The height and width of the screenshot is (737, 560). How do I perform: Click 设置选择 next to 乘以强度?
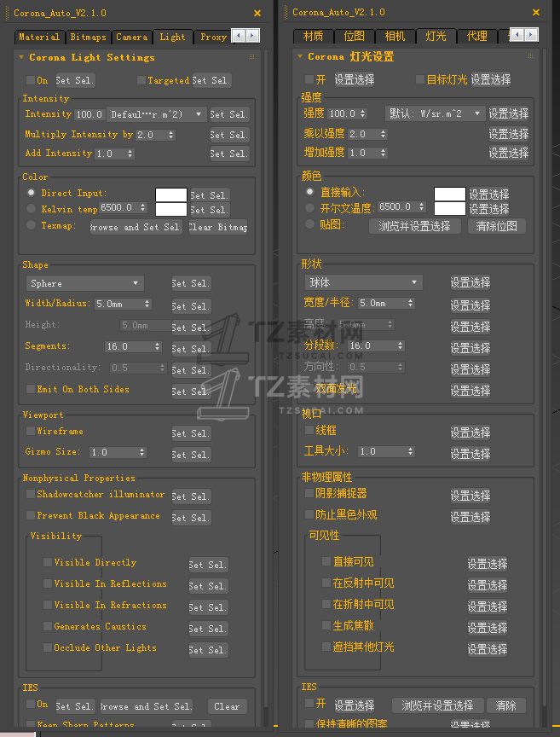click(x=509, y=134)
